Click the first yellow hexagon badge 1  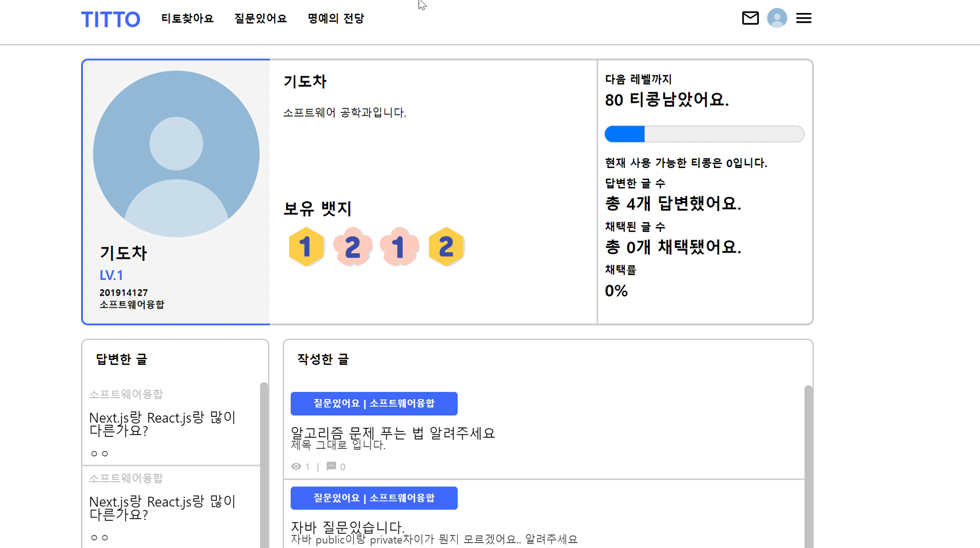click(x=306, y=247)
